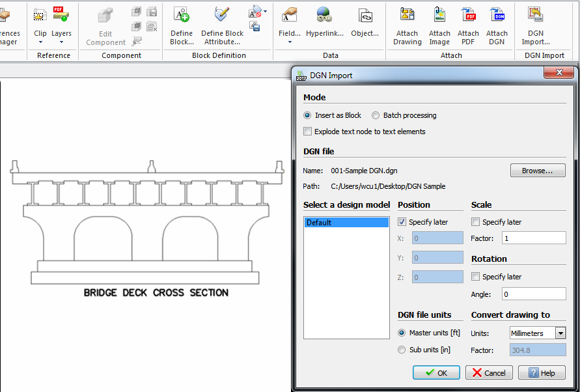Click the Edit Component tool
Viewport: 580px width, 392px height.
(105, 26)
